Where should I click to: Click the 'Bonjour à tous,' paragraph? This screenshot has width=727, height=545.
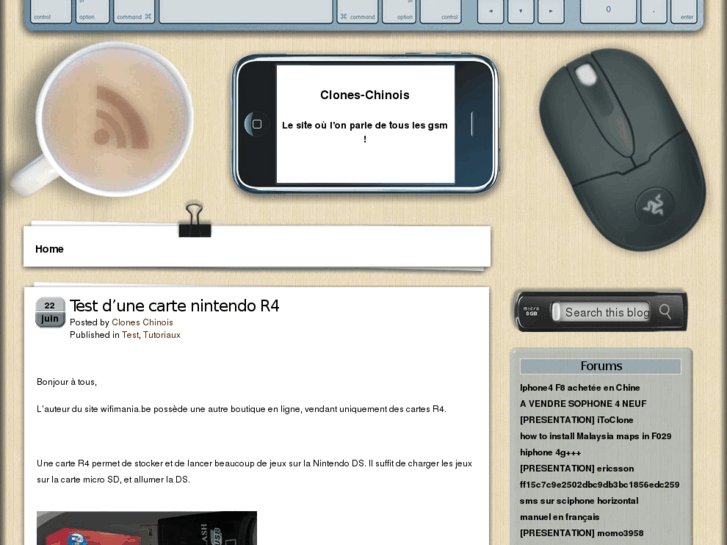click(67, 382)
